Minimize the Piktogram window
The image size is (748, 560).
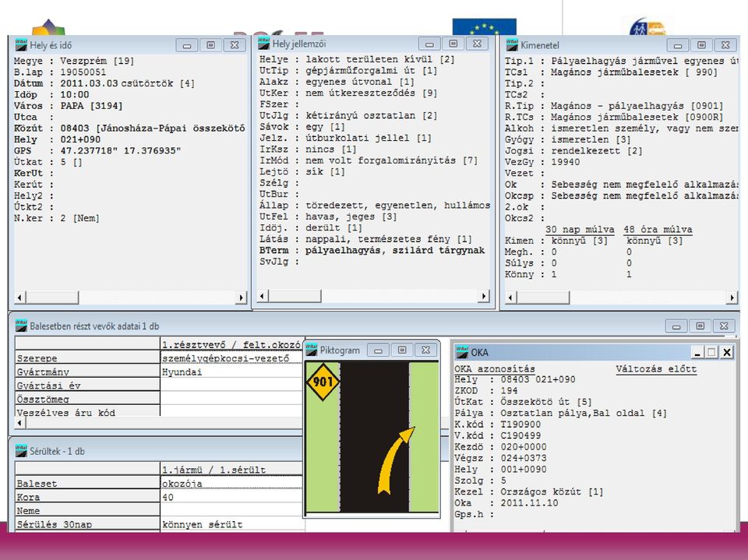pos(379,350)
